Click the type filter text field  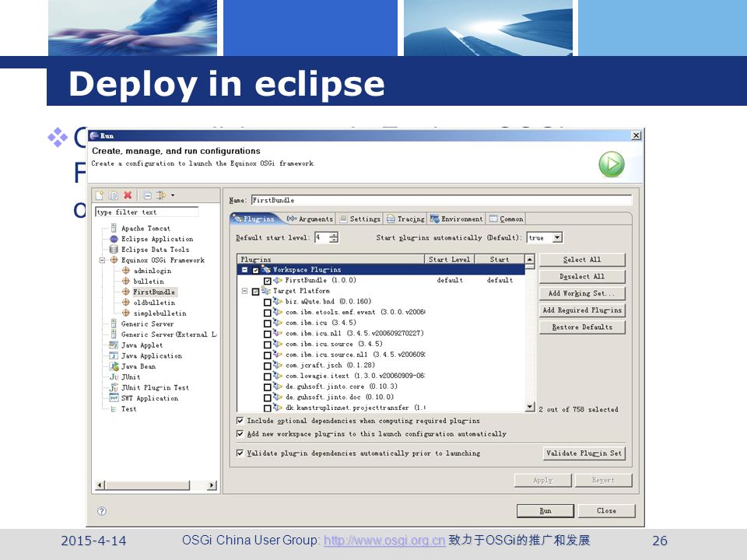click(147, 212)
